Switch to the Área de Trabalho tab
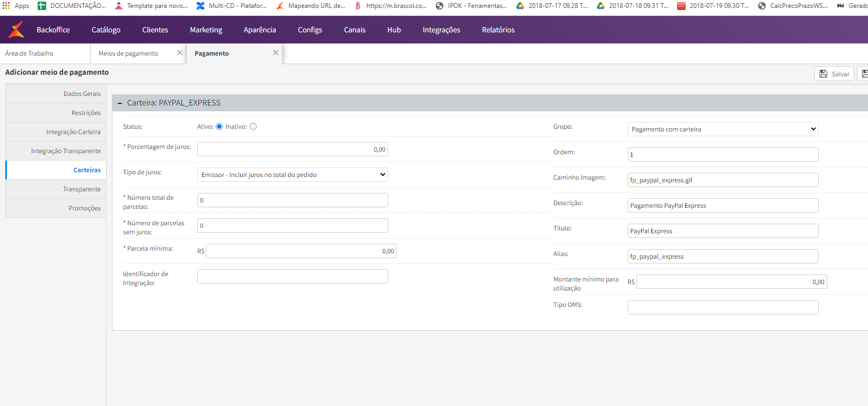 (x=45, y=54)
